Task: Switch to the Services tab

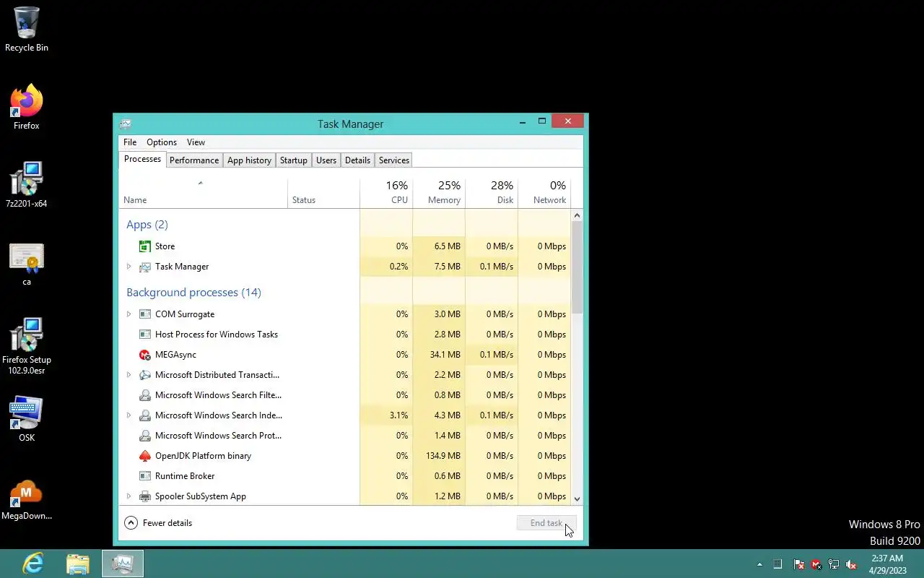Action: pos(394,160)
